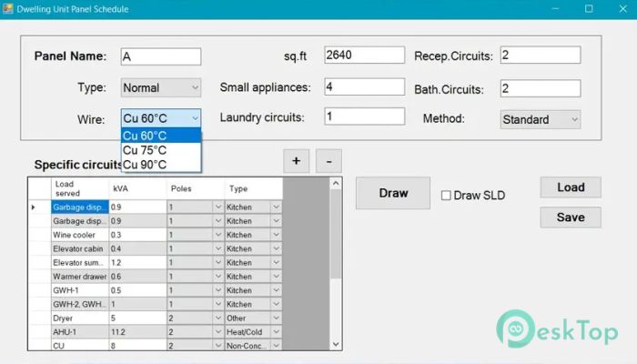This screenshot has width=637, height=364.
Task: Click the 5 kVA cell for Dryer
Action: pos(137,318)
